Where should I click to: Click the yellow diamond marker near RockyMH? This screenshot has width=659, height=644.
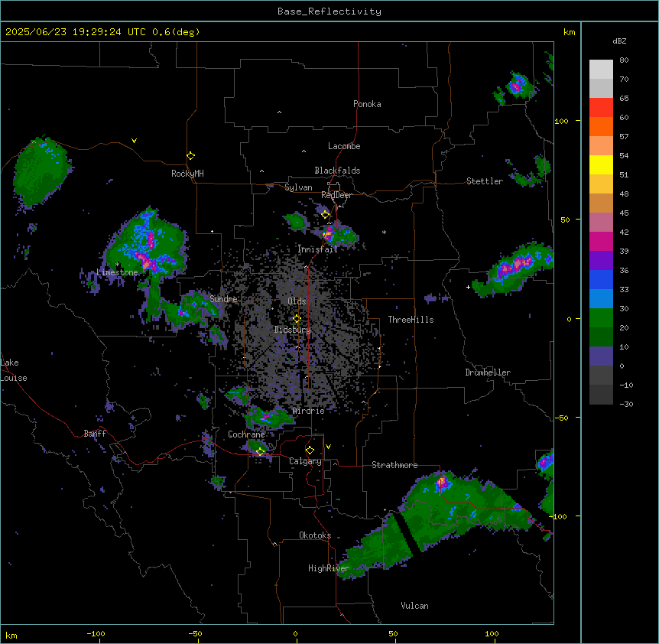[191, 156]
